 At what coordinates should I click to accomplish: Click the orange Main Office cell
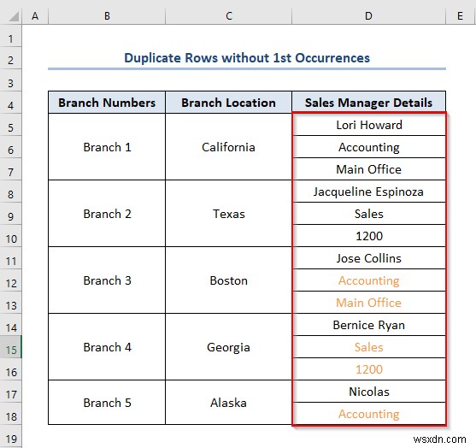click(369, 303)
